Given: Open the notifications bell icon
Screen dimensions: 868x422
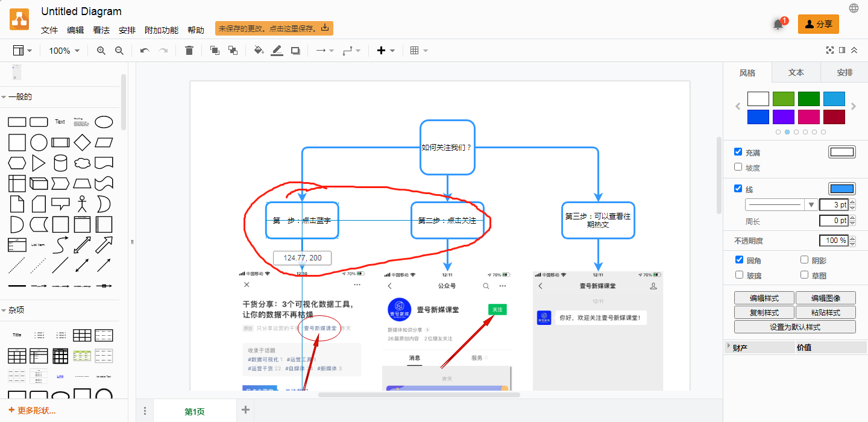Looking at the screenshot, I should click(778, 25).
